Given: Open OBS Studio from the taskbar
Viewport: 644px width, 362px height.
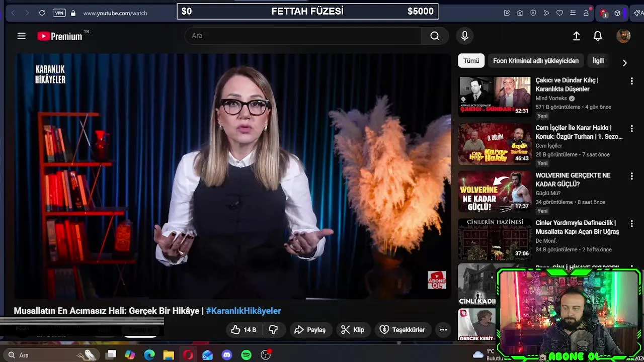Looking at the screenshot, I should 266,355.
